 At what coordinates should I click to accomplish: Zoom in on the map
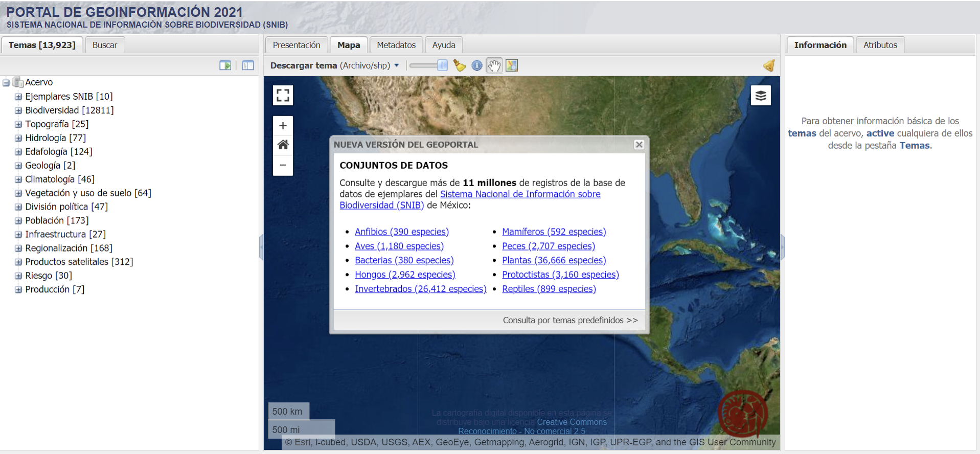tap(283, 126)
